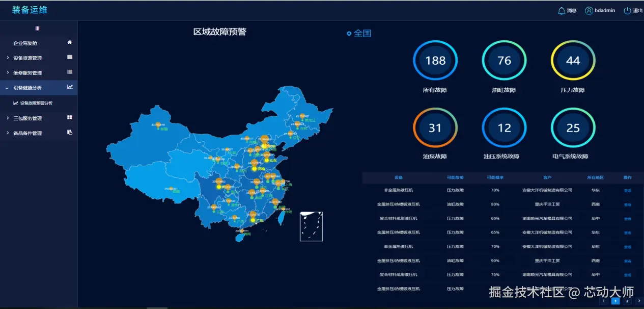Viewport: 644px width, 309px height.
Task: Click the 全国 region link
Action: point(362,33)
